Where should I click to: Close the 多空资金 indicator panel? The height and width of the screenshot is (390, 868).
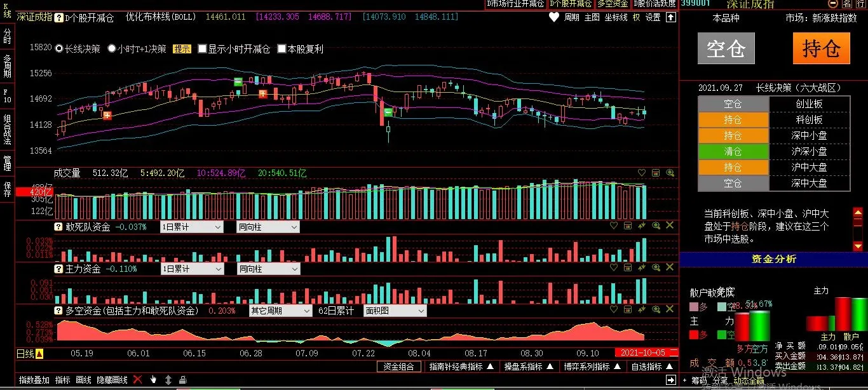[670, 309]
